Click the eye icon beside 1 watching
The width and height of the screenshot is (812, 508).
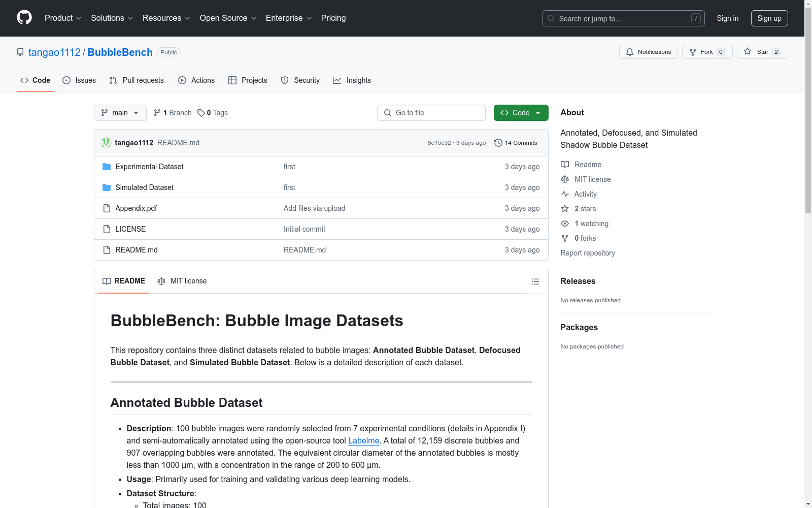pos(565,224)
